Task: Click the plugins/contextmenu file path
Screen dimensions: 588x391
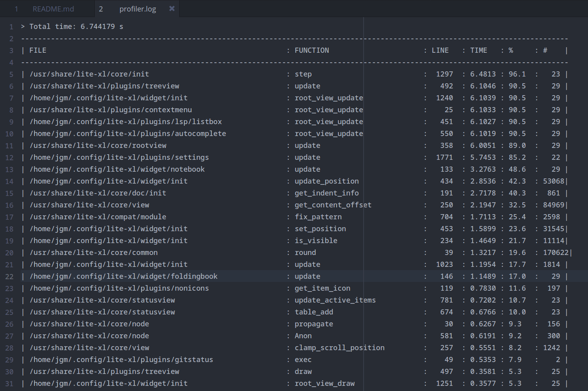Action: pos(111,110)
